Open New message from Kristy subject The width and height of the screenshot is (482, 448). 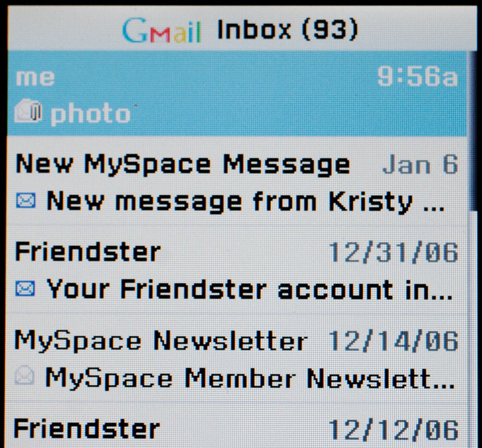coord(245,201)
